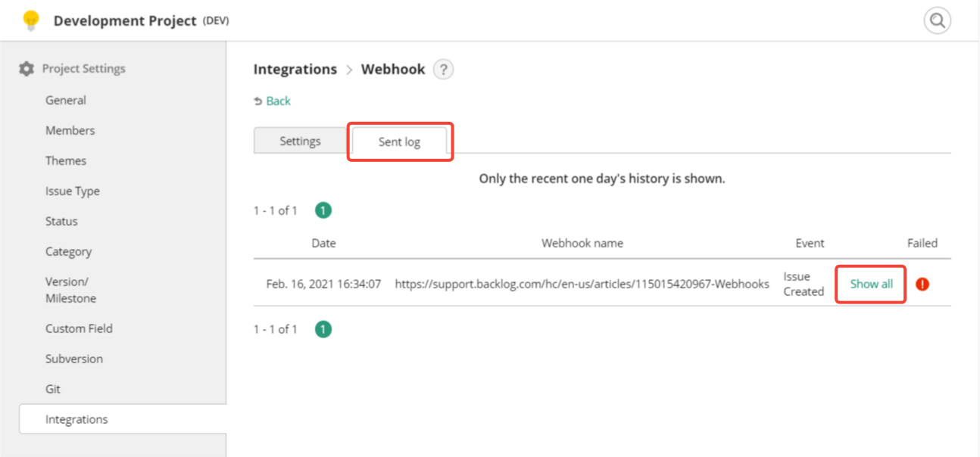Click page 1 button above the table
Image resolution: width=980 pixels, height=457 pixels.
pos(323,210)
